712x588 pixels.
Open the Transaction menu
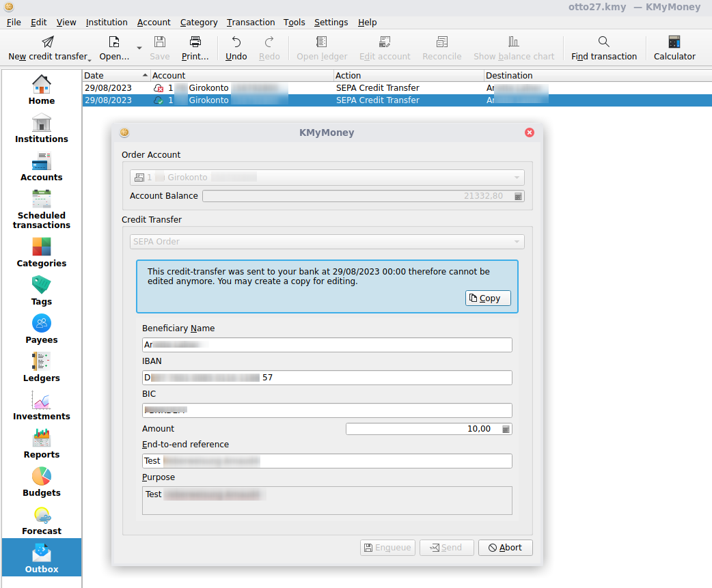(x=251, y=22)
